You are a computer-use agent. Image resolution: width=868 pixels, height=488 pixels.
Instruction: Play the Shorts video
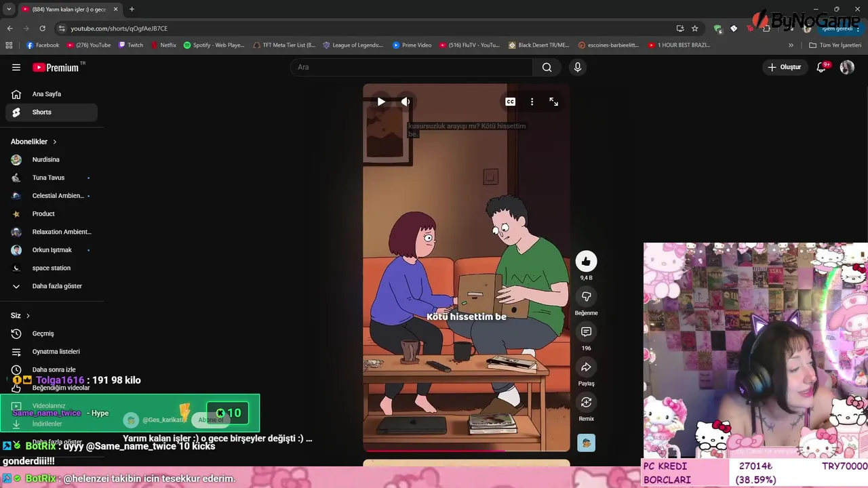(x=381, y=102)
